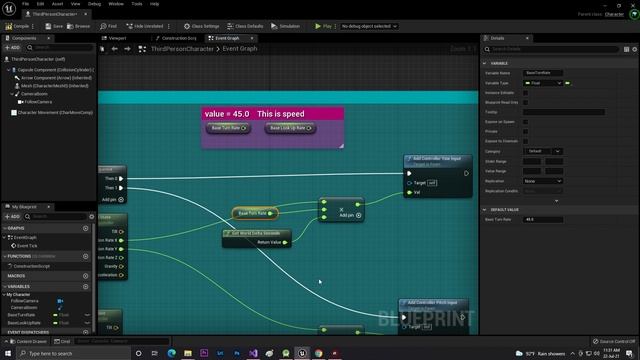Click the Tooltip input field
This screenshot has width=640, height=360.
pos(564,112)
